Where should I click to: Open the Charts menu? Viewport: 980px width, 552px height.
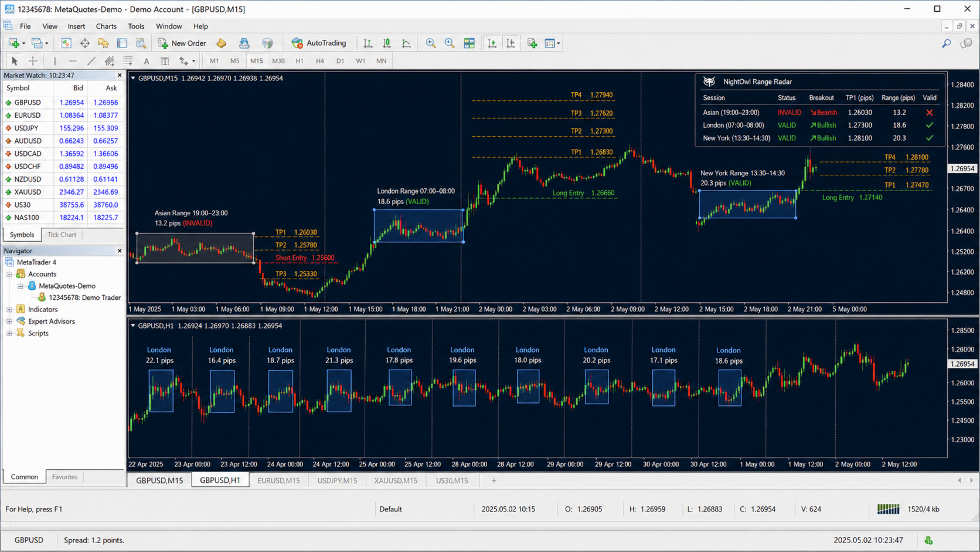click(106, 26)
